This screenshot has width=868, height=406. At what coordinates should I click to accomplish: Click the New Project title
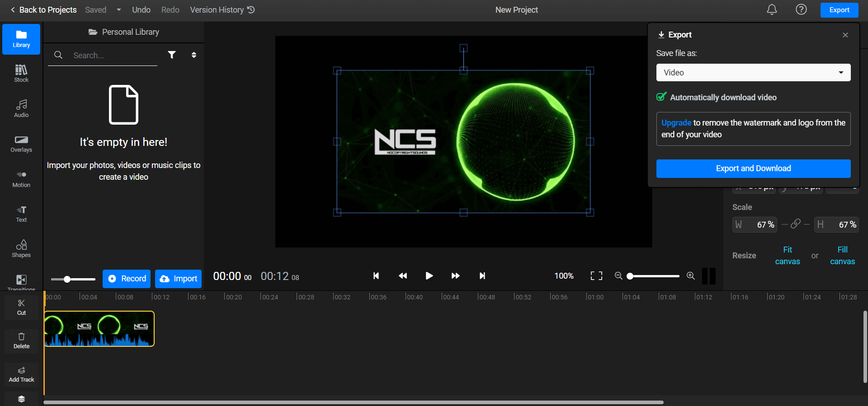pyautogui.click(x=516, y=9)
